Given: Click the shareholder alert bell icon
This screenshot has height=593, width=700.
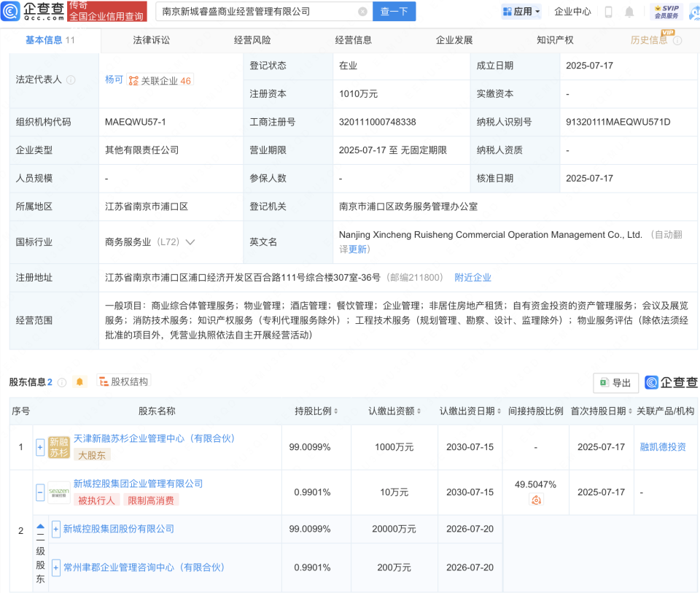Looking at the screenshot, I should point(79,381).
